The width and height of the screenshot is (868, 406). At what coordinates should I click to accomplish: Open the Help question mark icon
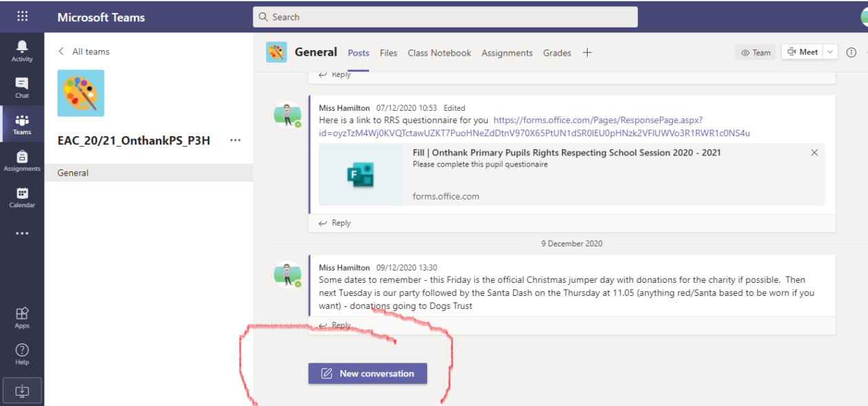(22, 354)
